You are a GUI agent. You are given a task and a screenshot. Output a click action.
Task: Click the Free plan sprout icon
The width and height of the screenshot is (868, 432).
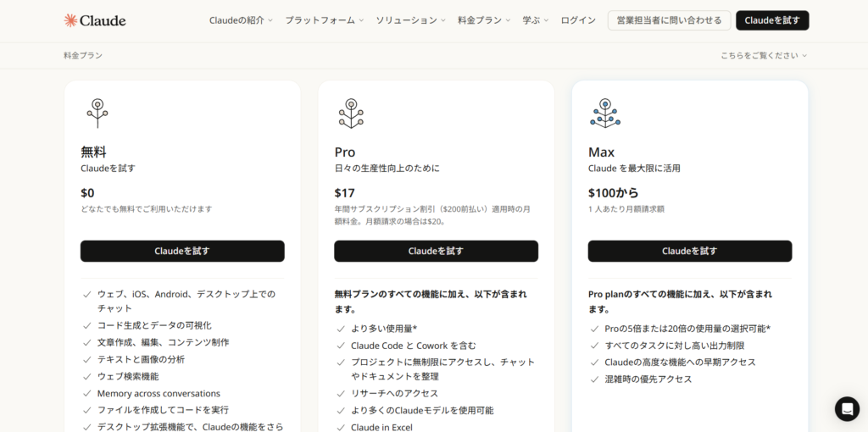click(x=97, y=113)
